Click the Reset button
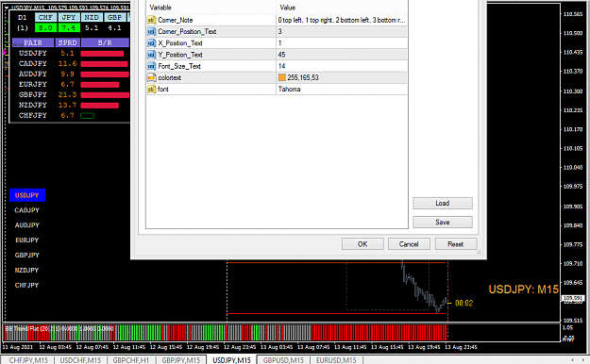This screenshot has width=590, height=364. tap(456, 244)
